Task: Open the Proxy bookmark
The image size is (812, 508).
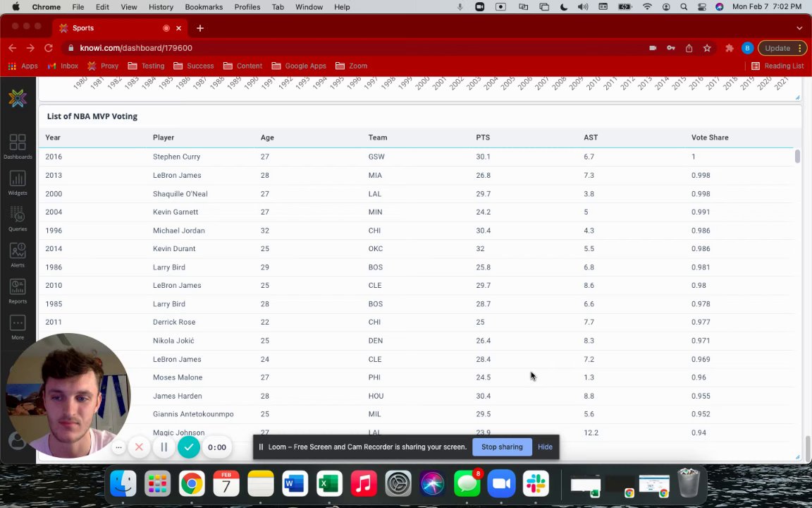Action: (x=103, y=66)
